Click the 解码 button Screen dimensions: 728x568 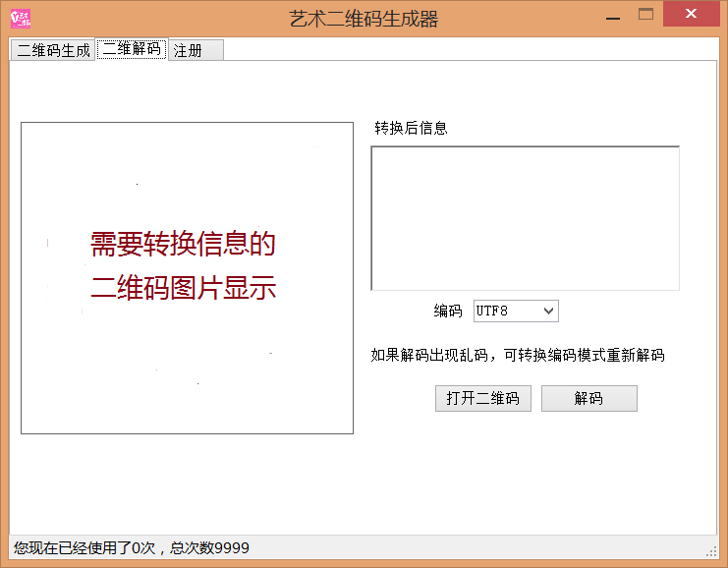click(588, 398)
